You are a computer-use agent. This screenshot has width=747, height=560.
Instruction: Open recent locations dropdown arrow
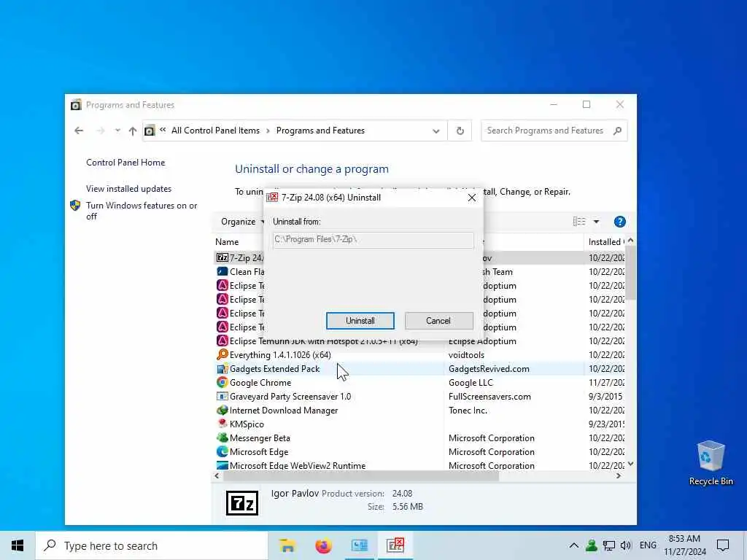coord(117,131)
